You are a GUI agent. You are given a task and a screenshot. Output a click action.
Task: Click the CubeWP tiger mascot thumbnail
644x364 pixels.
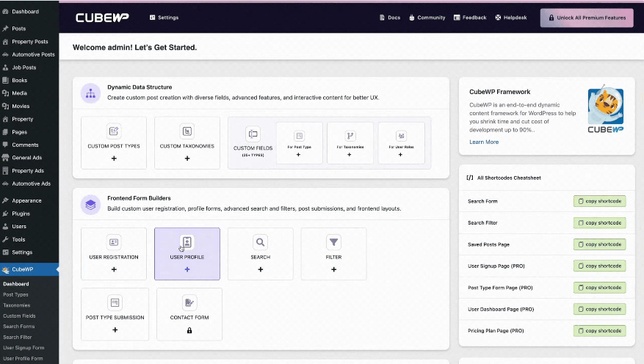605,106
